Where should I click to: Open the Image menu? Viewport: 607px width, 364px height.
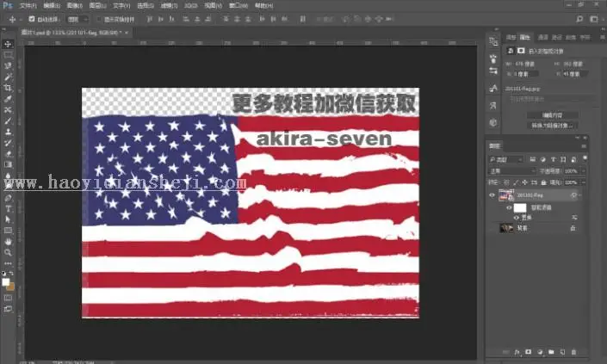click(x=75, y=6)
